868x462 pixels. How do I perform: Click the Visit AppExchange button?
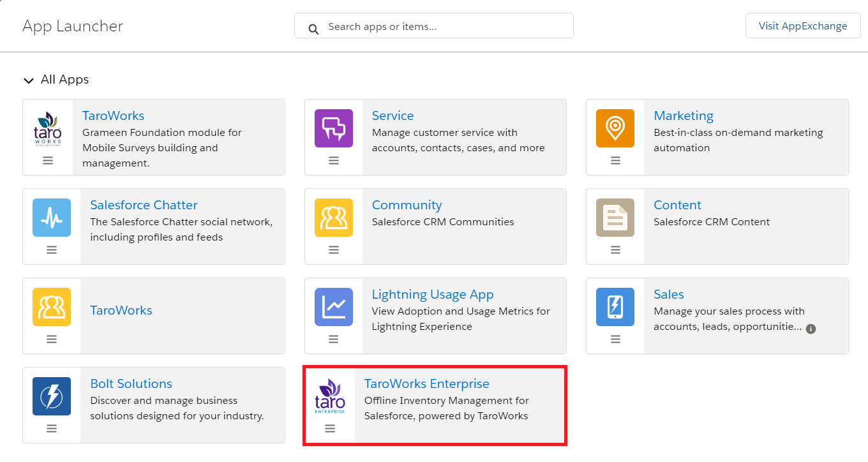click(x=803, y=26)
